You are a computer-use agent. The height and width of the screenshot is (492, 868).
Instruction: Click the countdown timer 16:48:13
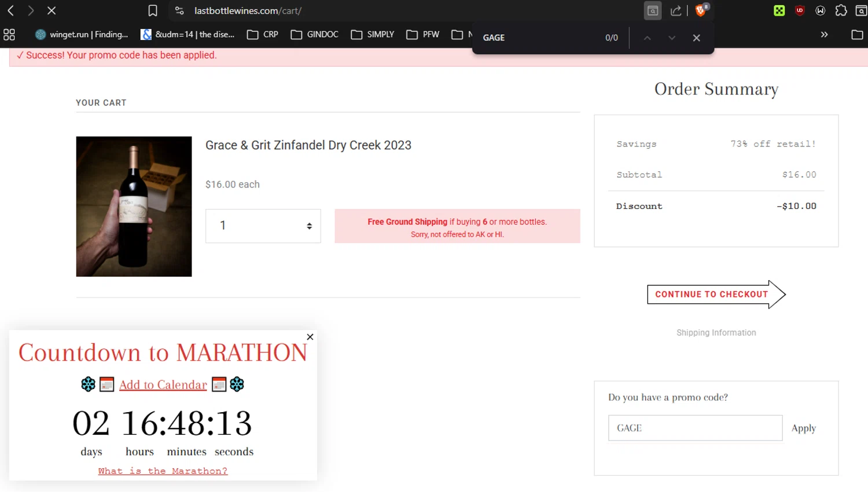(186, 423)
